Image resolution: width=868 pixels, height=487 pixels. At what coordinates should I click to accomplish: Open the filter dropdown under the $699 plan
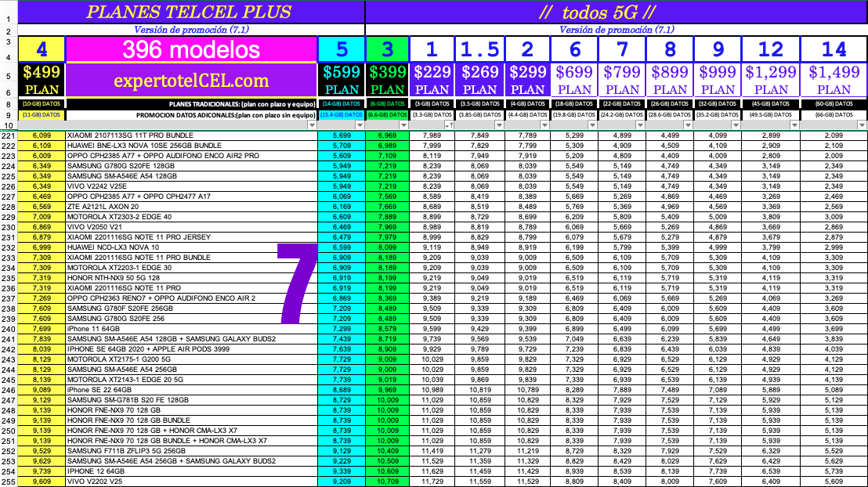592,125
